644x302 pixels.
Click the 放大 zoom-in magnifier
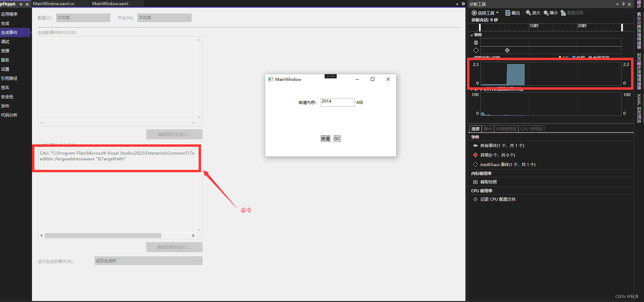533,13
